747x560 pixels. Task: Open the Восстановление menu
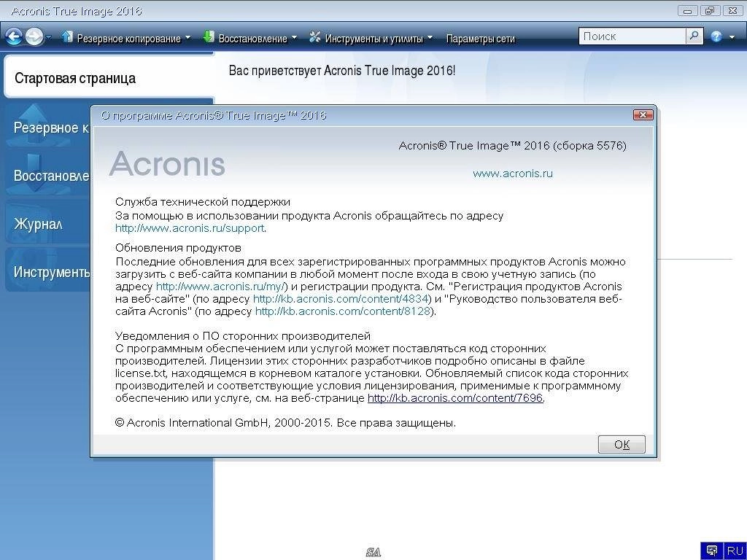click(252, 38)
